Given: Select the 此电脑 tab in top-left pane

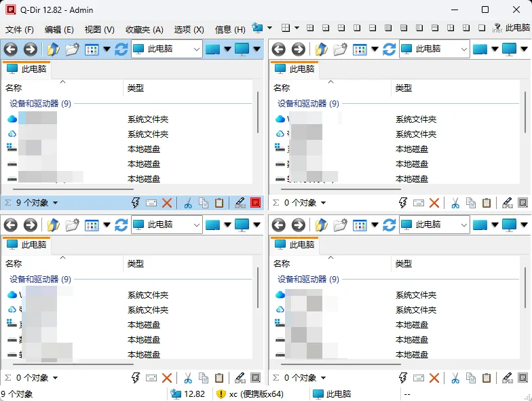Looking at the screenshot, I should click(27, 69).
